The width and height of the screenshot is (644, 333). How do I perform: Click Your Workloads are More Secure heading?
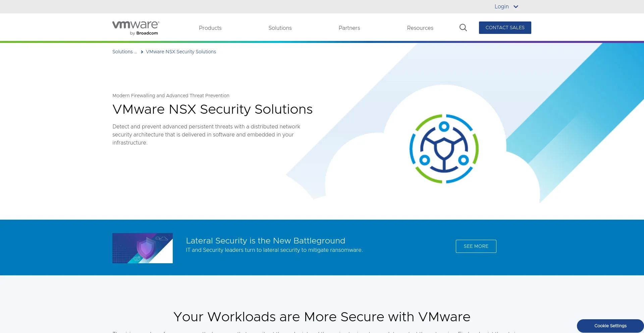322,317
